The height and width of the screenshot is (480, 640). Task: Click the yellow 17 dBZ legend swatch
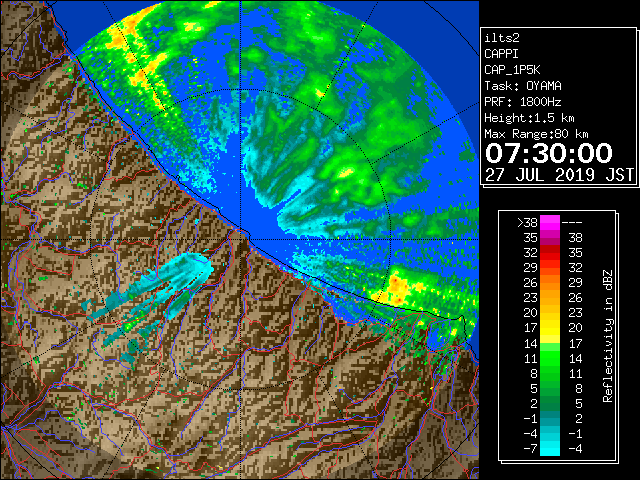tap(550, 328)
